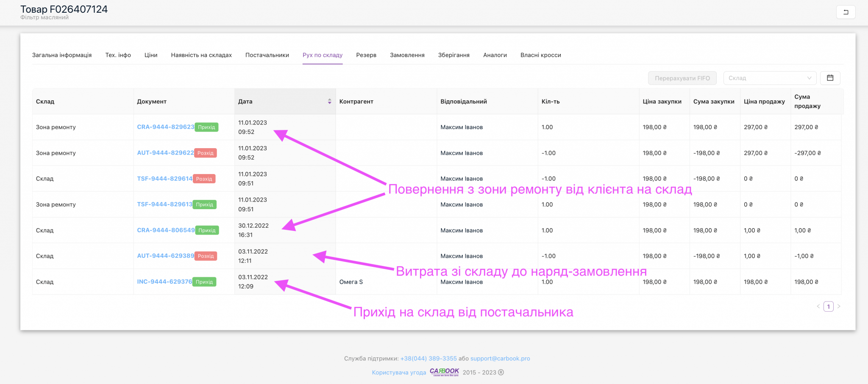Click the support@carbook.pro email link
Viewport: 868px width, 384px height.
[x=500, y=359]
